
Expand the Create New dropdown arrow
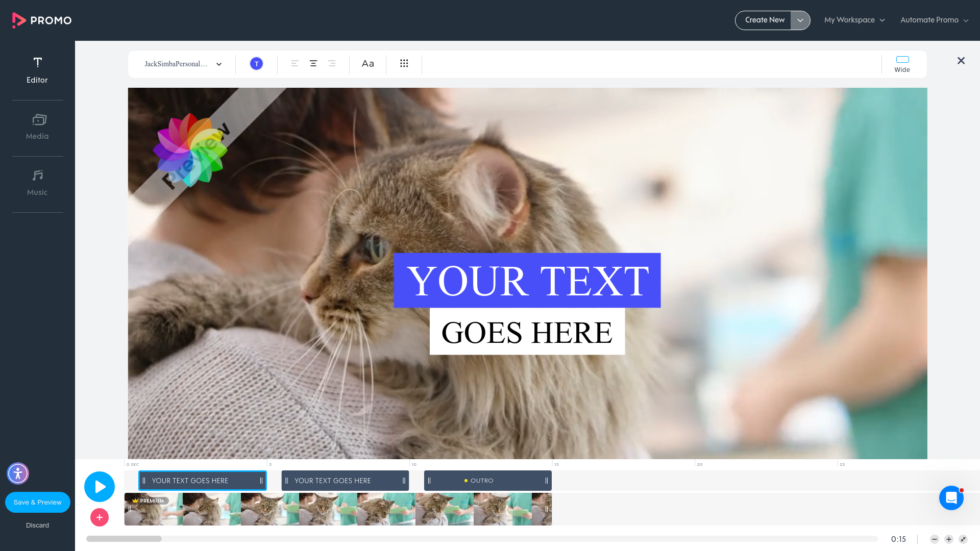[800, 20]
